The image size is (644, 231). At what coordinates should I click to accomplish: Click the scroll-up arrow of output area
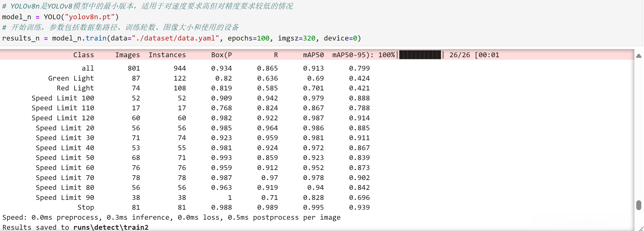[x=639, y=56]
